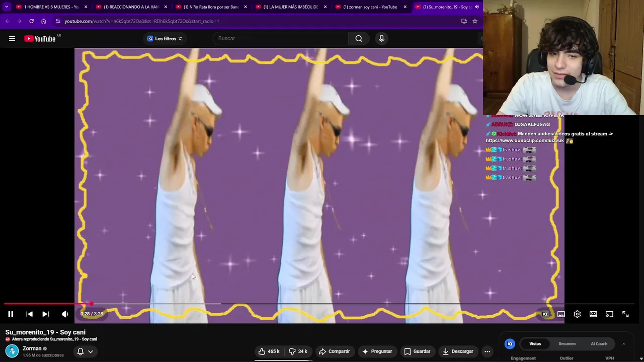Image resolution: width=644 pixels, height=362 pixels.
Task: Click the Outlier label in IQ panel
Action: click(x=567, y=358)
